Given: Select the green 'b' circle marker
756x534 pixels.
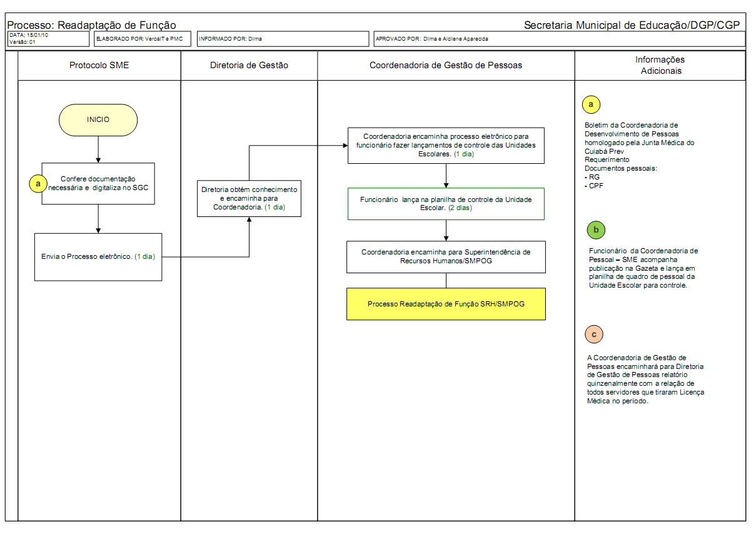Looking at the screenshot, I should pyautogui.click(x=596, y=230).
